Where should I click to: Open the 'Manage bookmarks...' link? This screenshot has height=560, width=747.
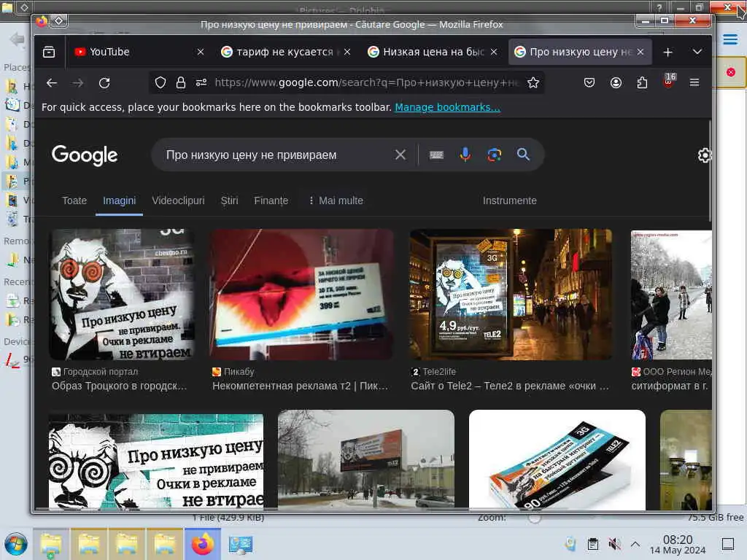point(447,107)
